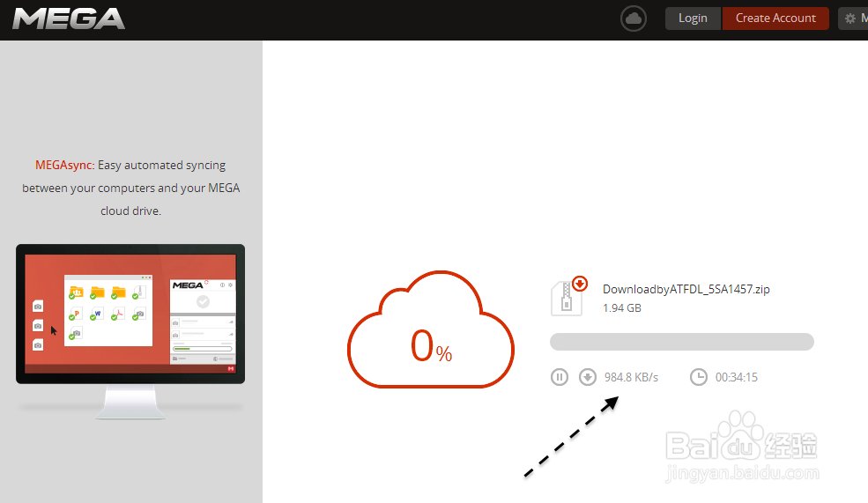The width and height of the screenshot is (868, 503).
Task: Click the MEGA logo in header
Action: [x=69, y=18]
